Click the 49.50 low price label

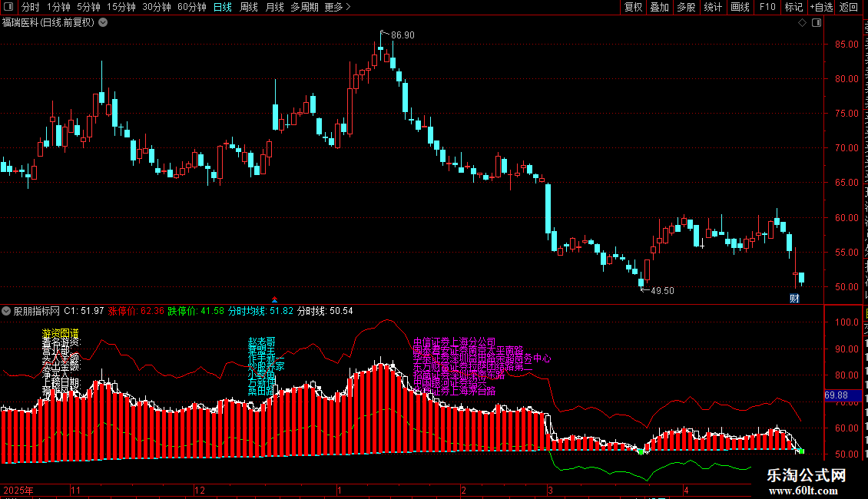[662, 290]
